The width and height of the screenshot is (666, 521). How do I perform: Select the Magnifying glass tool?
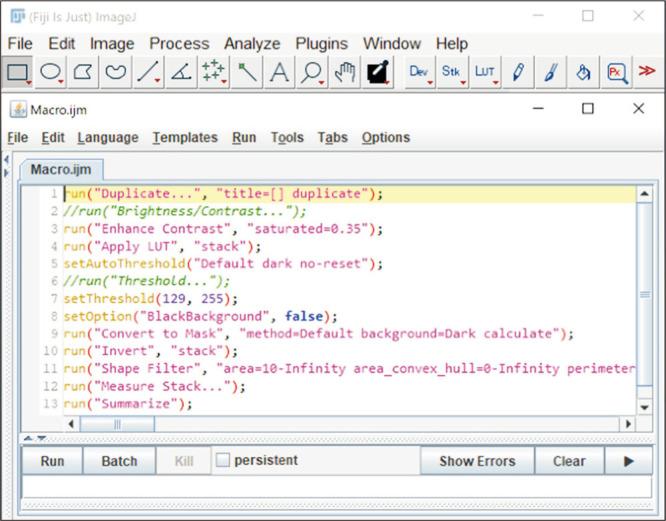tap(312, 72)
